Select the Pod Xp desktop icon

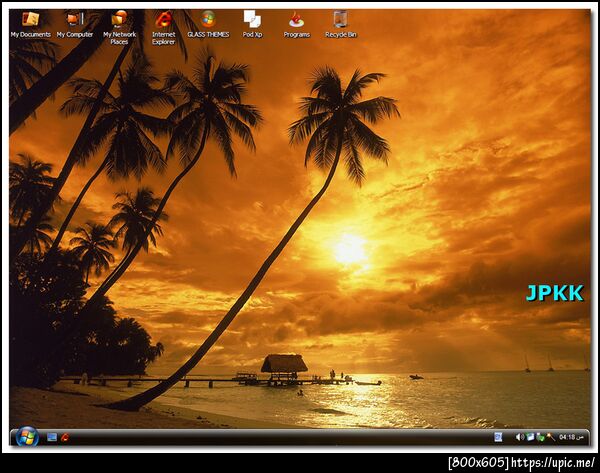tap(253, 24)
